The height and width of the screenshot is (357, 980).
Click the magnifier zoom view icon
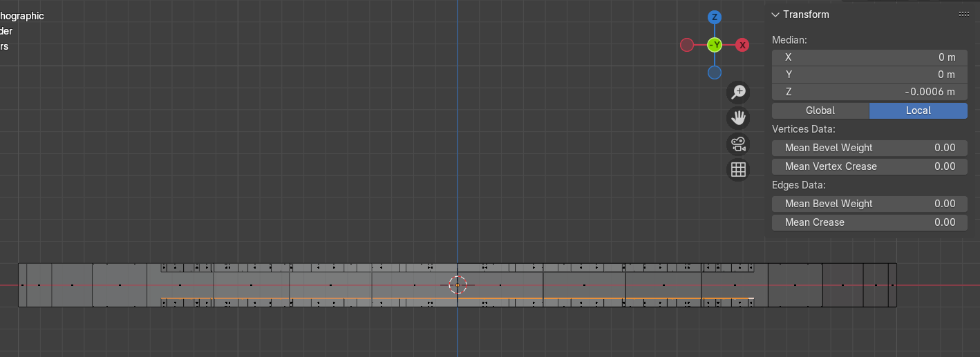point(738,92)
